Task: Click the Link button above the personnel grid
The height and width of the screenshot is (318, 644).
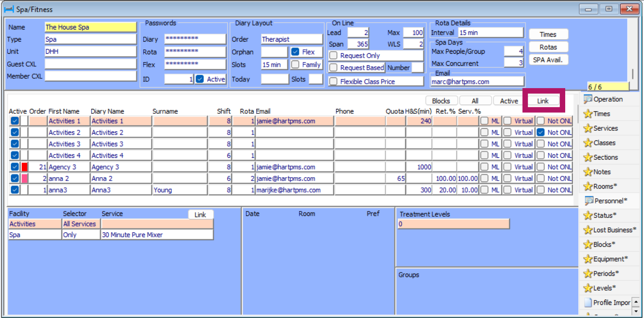Action: [x=543, y=101]
